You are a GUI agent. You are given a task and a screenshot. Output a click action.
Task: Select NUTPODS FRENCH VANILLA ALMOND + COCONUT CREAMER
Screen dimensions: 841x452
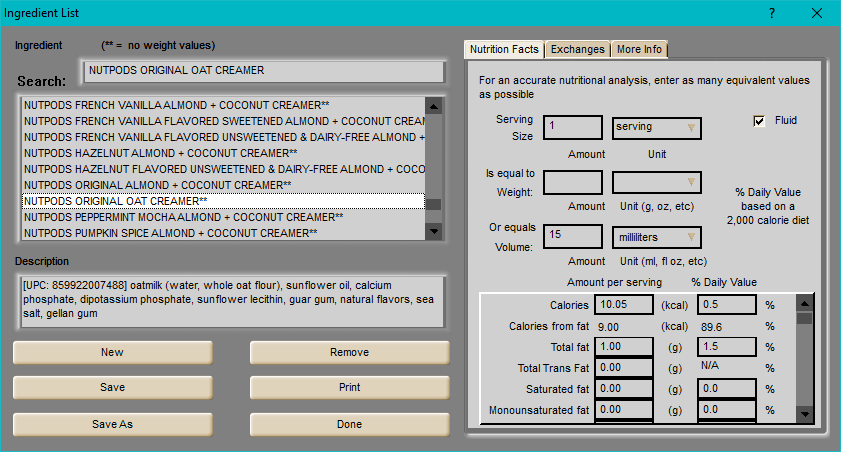pos(223,105)
